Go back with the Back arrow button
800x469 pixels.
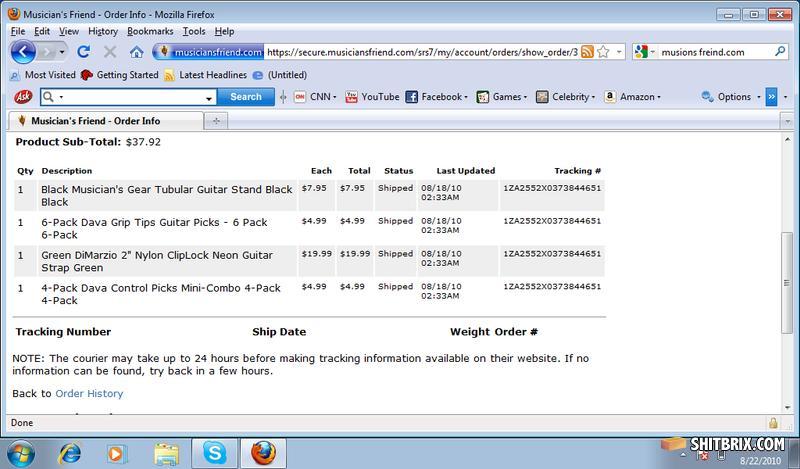coord(23,52)
